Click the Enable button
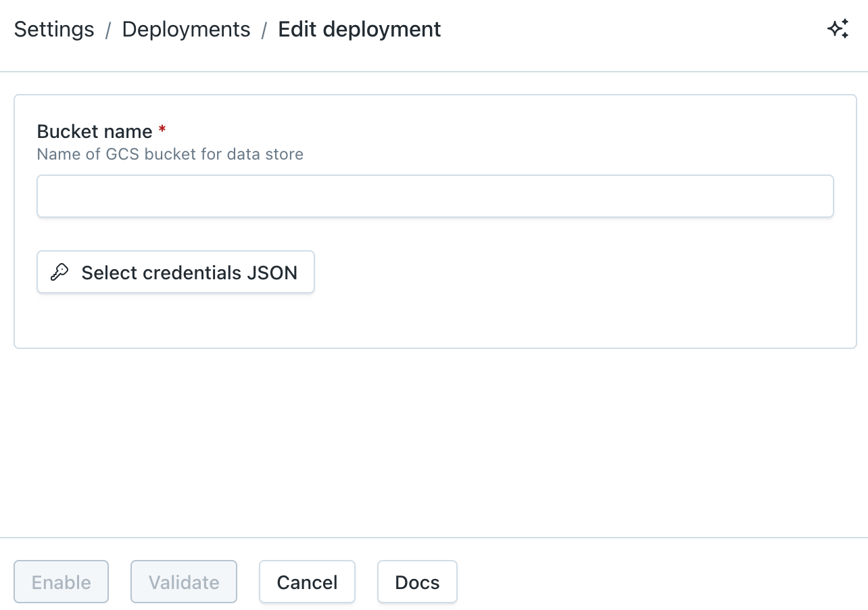 click(62, 582)
